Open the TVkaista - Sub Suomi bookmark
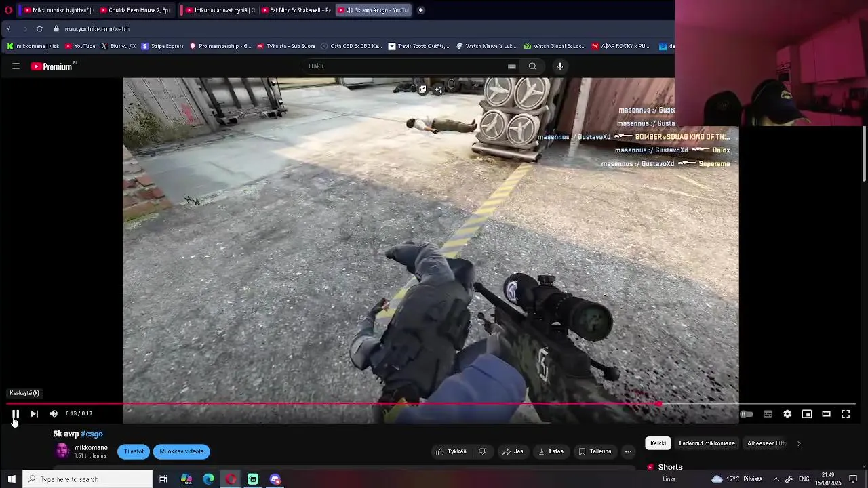 [x=285, y=46]
